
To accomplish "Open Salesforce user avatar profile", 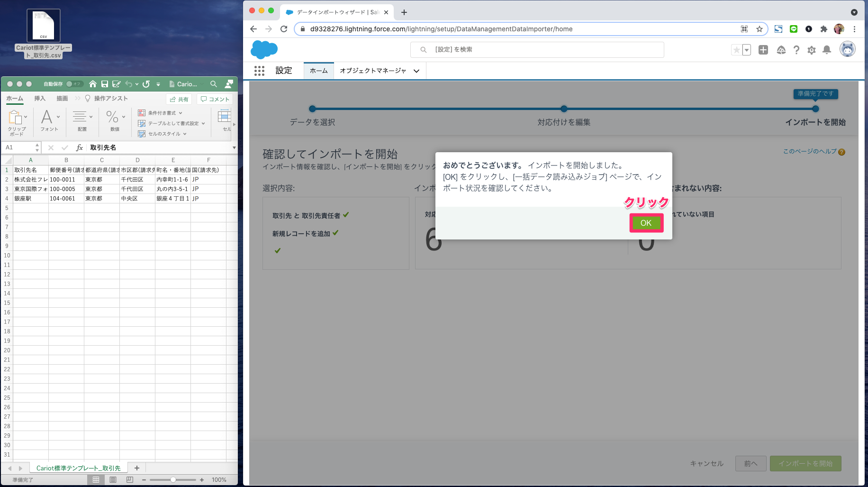I will click(847, 49).
